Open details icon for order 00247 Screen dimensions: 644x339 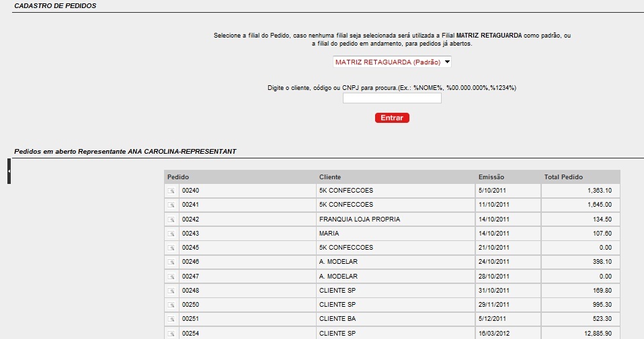171,277
